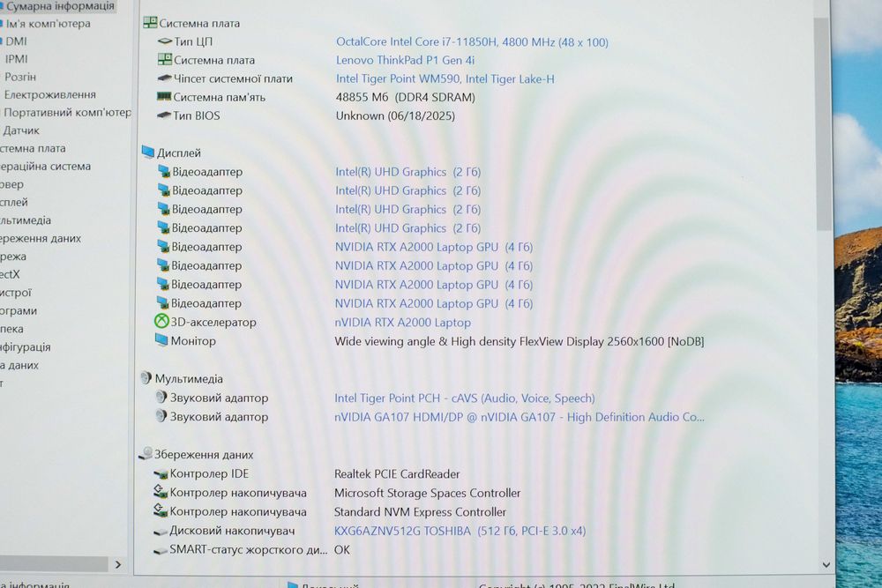Select Ім'я комп'ютера in the left tree

[48, 24]
